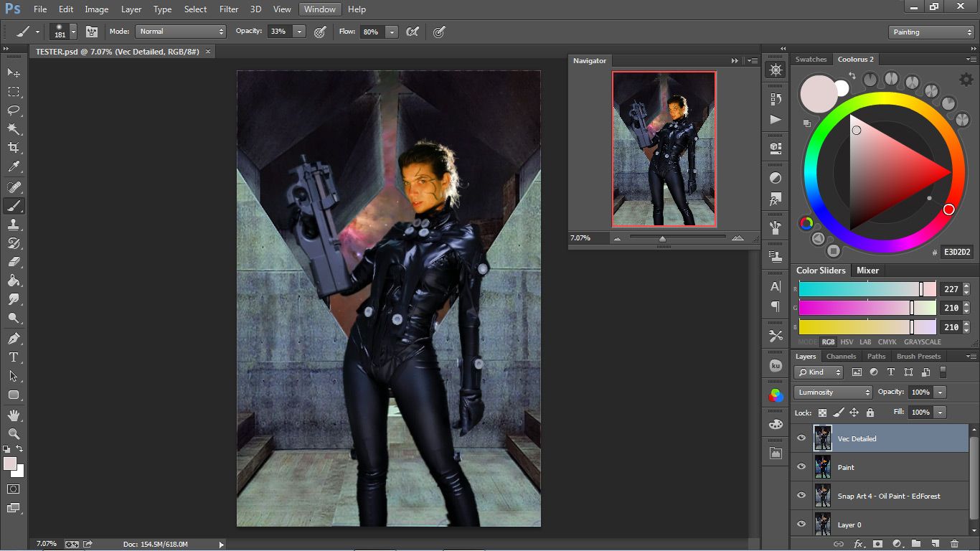Image resolution: width=980 pixels, height=551 pixels.
Task: Click the HSV color mode button
Action: (847, 342)
